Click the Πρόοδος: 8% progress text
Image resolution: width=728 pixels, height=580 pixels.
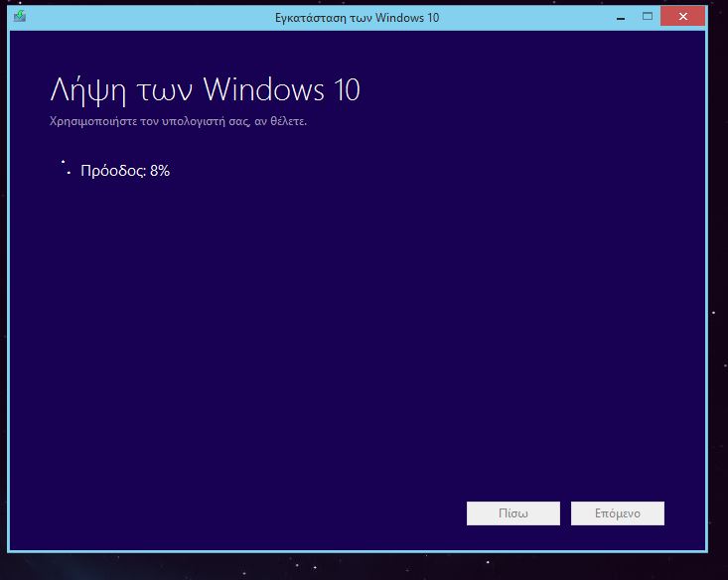coord(125,171)
